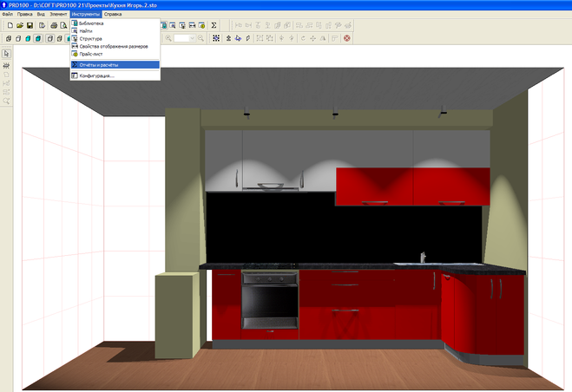Toggle semi-transparency cube icon
The image size is (572, 392).
click(x=60, y=38)
